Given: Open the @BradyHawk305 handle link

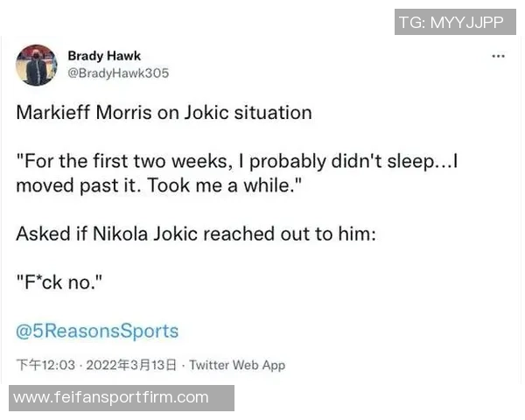Looking at the screenshot, I should 118,73.
